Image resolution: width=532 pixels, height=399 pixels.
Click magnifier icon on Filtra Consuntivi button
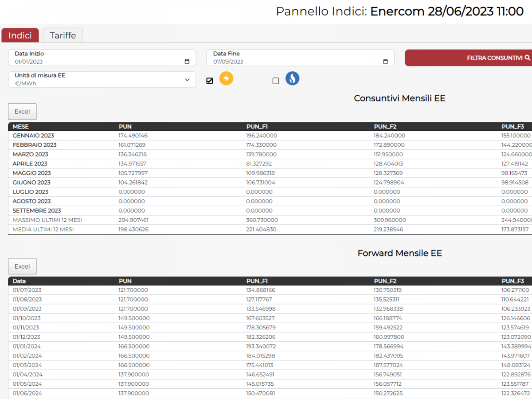527,58
